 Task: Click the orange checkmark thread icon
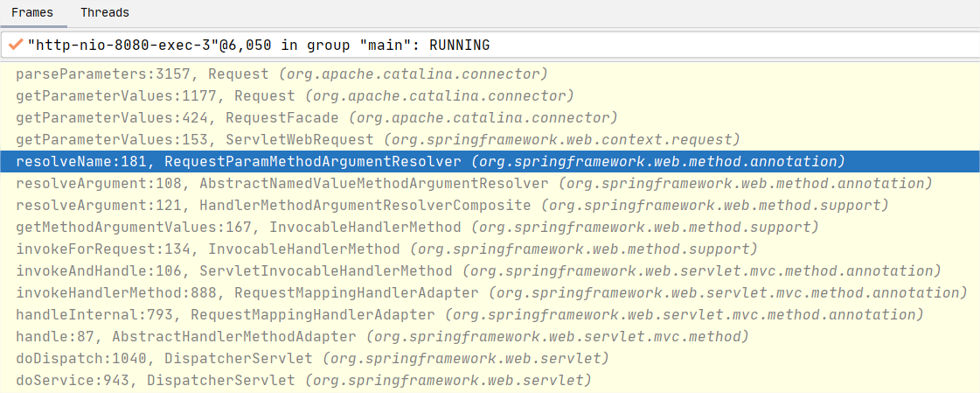point(15,45)
